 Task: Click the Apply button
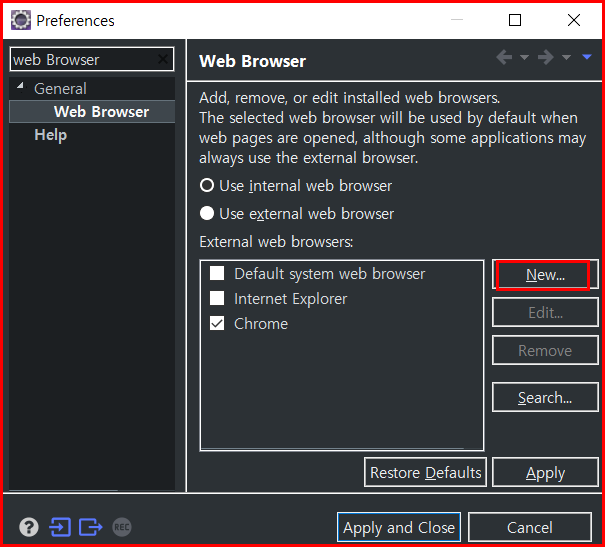pos(545,473)
